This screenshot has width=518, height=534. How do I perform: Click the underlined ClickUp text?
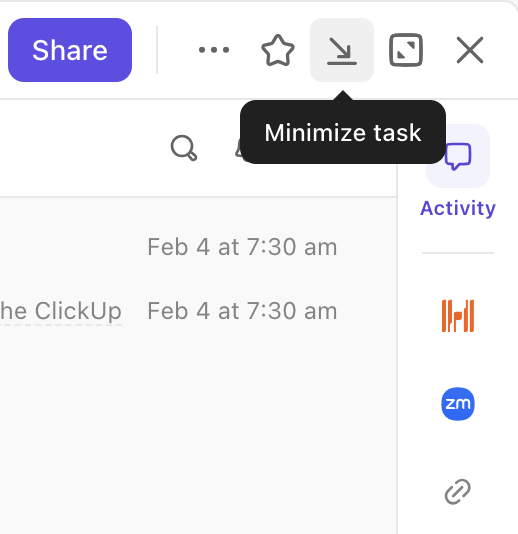pyautogui.click(x=61, y=311)
